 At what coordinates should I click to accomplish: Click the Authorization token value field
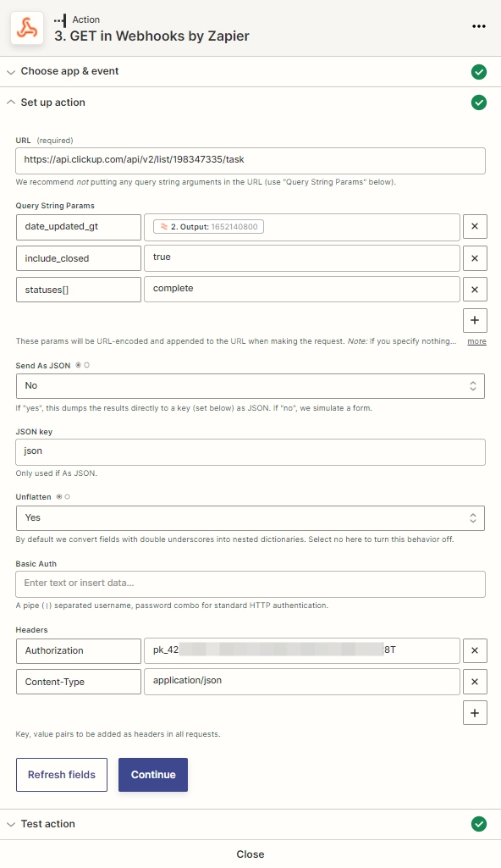[x=302, y=650]
